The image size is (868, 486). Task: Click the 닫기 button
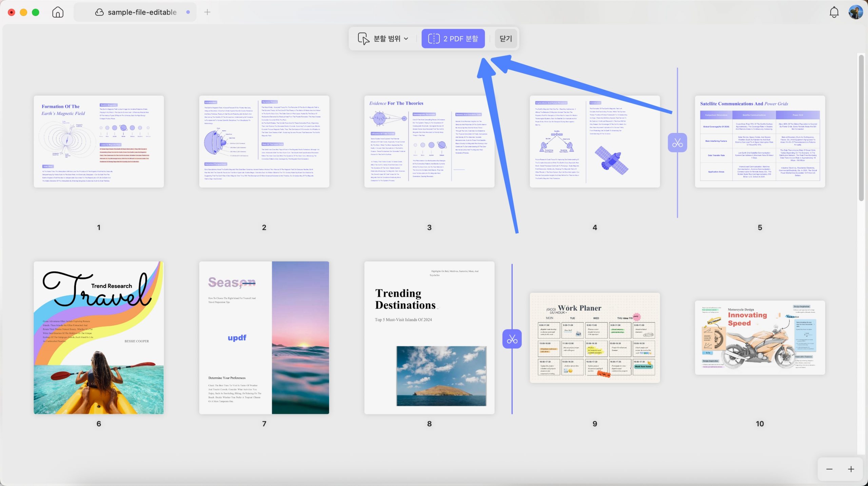506,39
